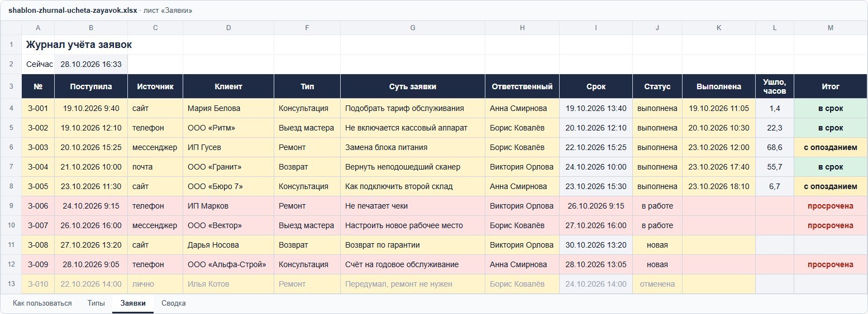Select «Настроить новое рабочее место» cell

[413, 225]
